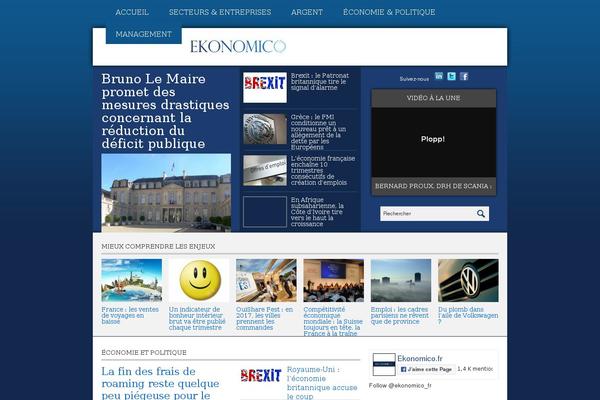Open the Ekonomico.fr Facebook page link
The height and width of the screenshot is (400, 600).
click(420, 359)
